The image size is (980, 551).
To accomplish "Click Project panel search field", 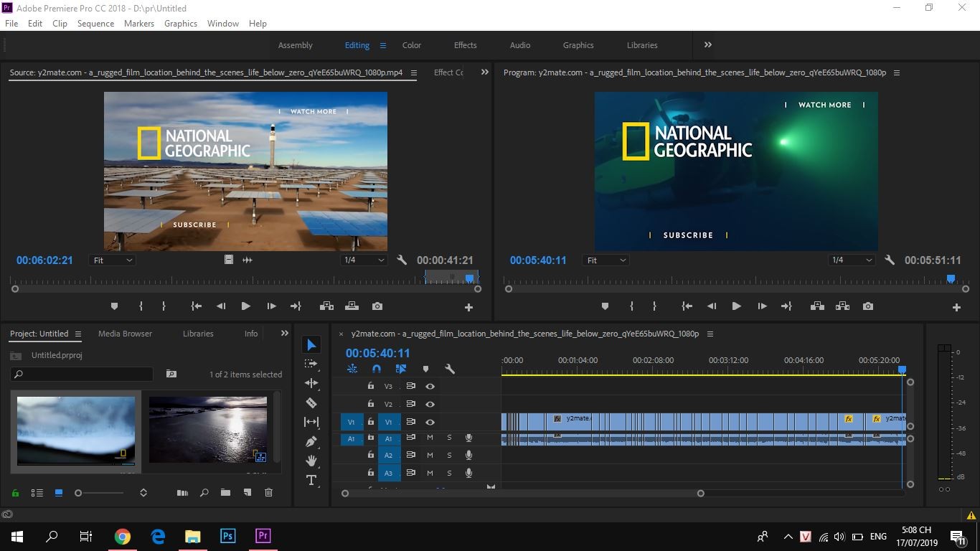I will point(82,375).
